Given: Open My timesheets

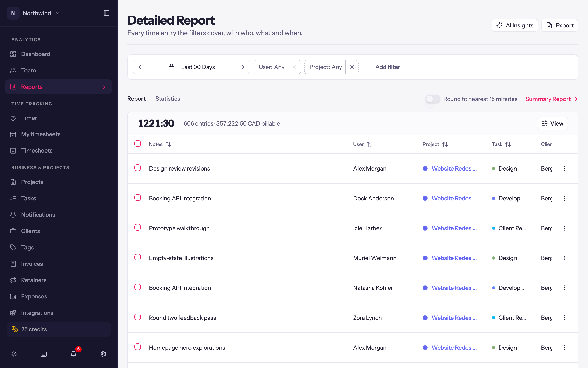Looking at the screenshot, I should [x=59, y=134].
